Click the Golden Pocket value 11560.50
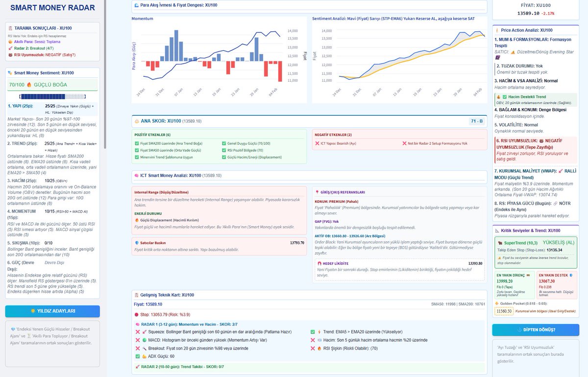Image resolution: width=588 pixels, height=377 pixels. coord(504,311)
